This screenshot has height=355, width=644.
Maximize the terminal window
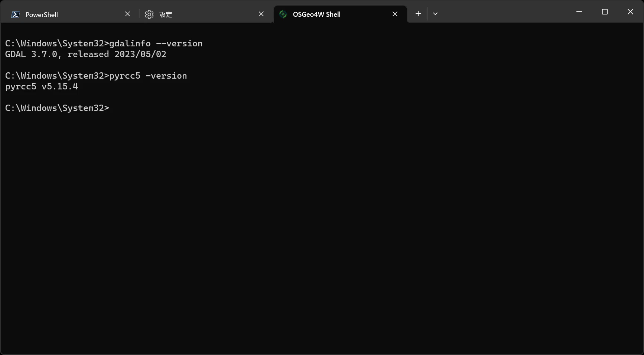605,12
